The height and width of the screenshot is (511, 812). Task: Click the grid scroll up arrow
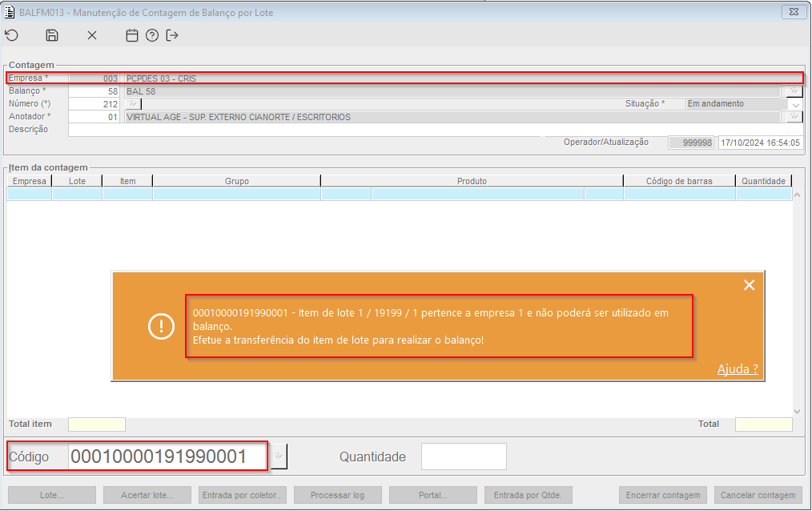coord(798,195)
